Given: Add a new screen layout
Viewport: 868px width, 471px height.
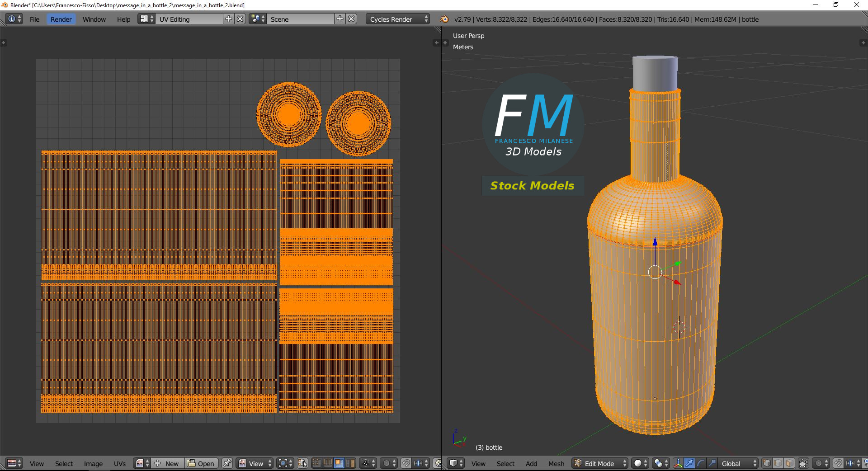Looking at the screenshot, I should tap(229, 19).
